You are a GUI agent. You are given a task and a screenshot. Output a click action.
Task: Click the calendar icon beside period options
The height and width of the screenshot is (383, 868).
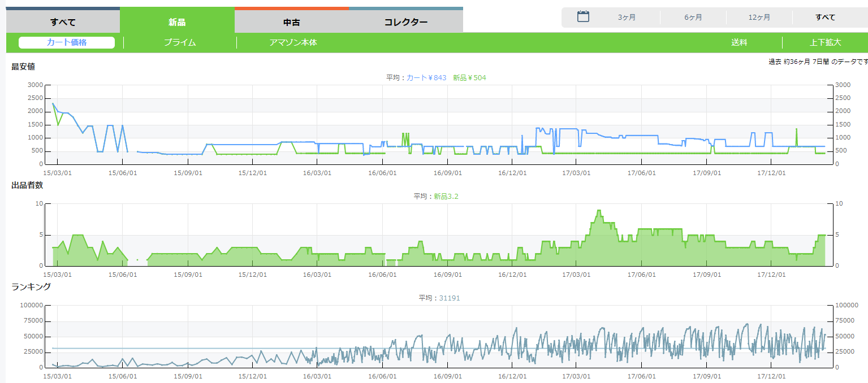click(x=583, y=17)
